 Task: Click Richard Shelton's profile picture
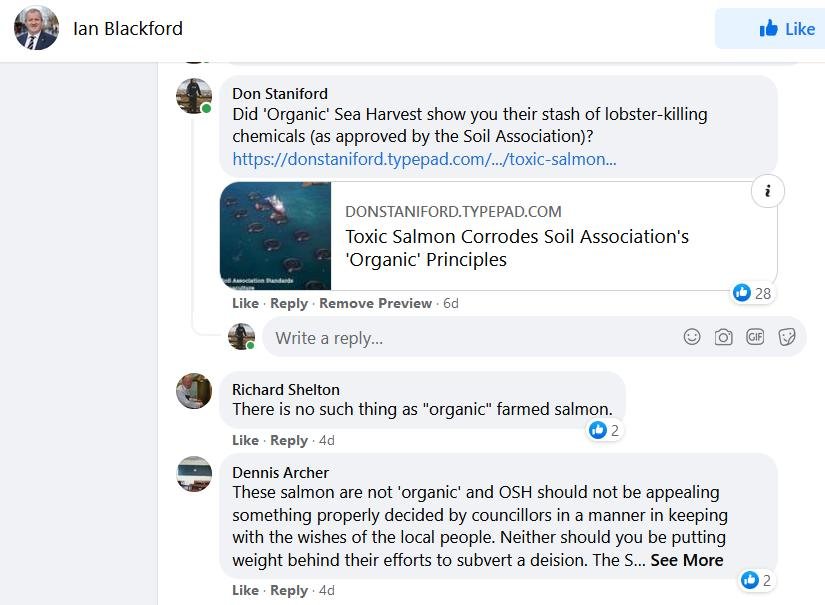194,391
